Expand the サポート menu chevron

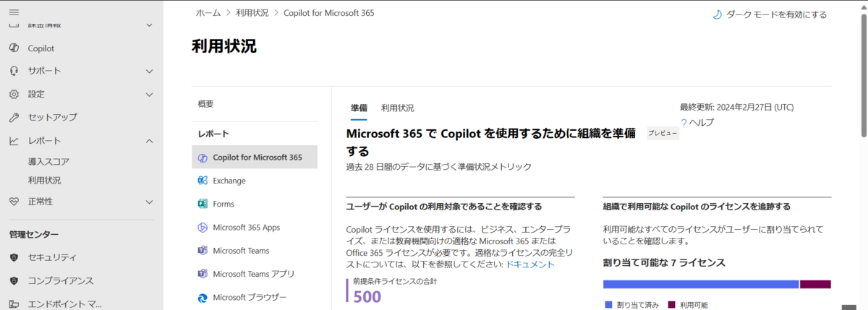[x=149, y=71]
